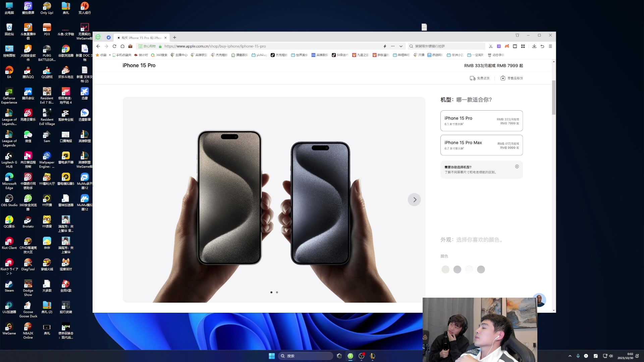Viewport: 644px width, 362px height.
Task: Open a new browser tab with plus button
Action: tap(174, 38)
